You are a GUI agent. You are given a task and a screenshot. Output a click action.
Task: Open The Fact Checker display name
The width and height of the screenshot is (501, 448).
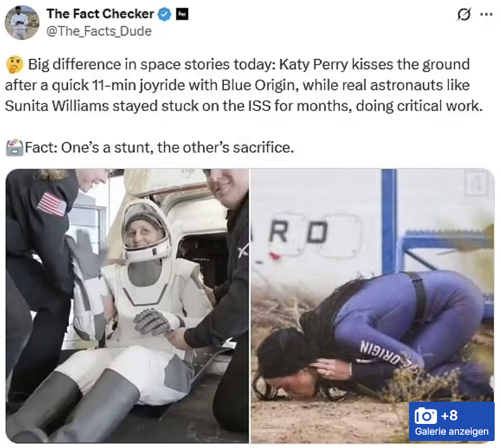[100, 14]
